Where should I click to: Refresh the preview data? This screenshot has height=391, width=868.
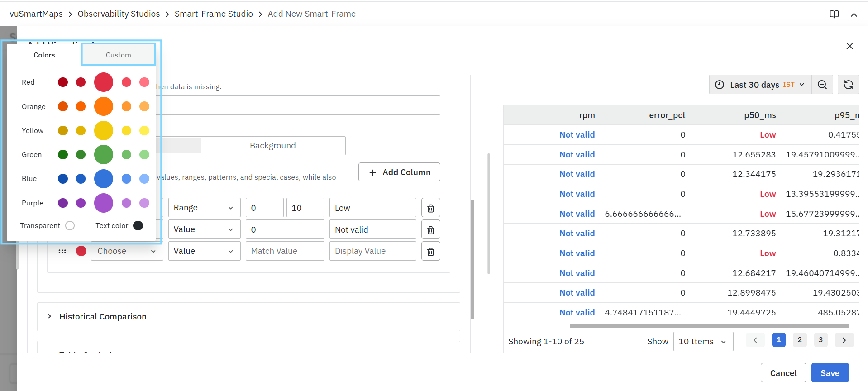tap(849, 85)
